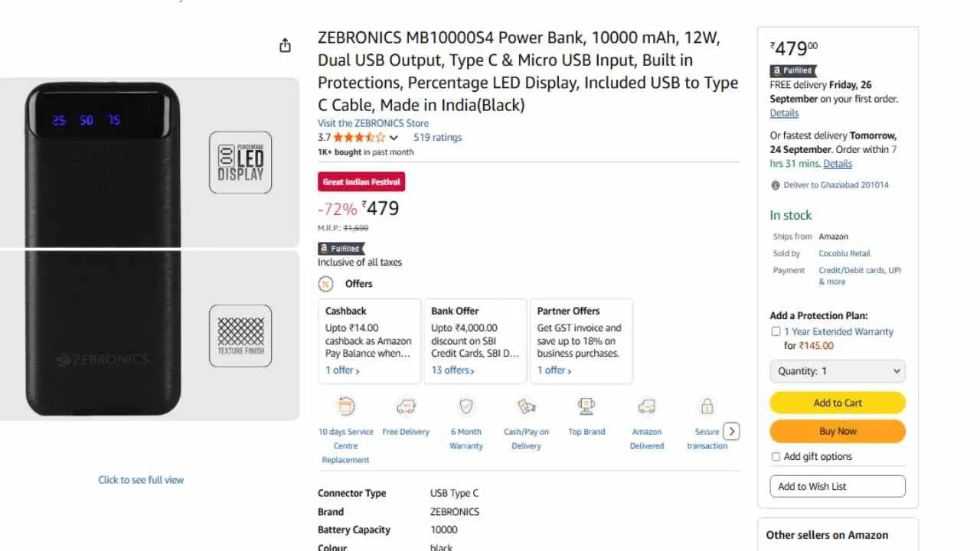980x551 pixels.
Task: Click the right chevron to see more badges
Action: pos(732,431)
